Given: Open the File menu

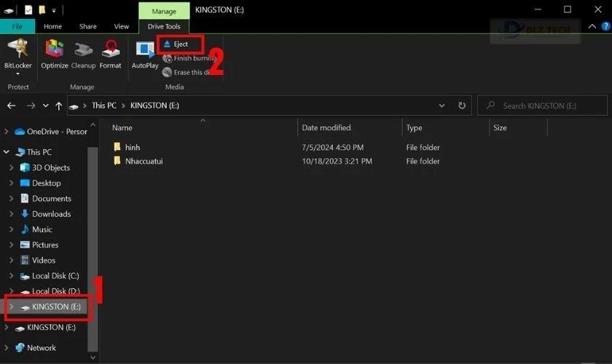Looking at the screenshot, I should (x=16, y=27).
